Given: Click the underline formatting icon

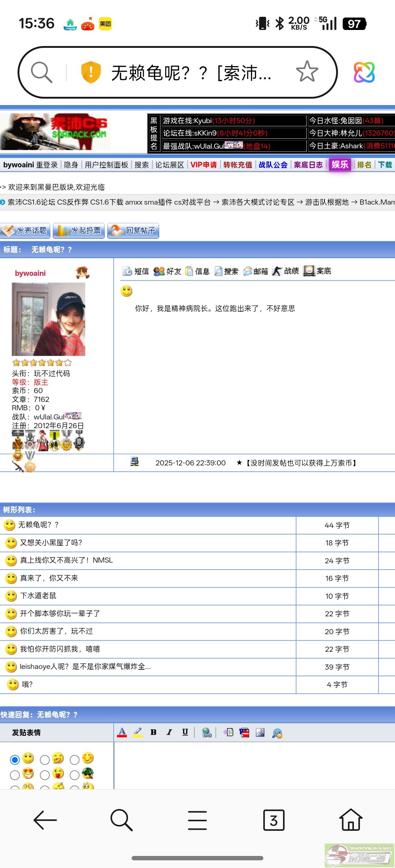Looking at the screenshot, I should coord(185,732).
